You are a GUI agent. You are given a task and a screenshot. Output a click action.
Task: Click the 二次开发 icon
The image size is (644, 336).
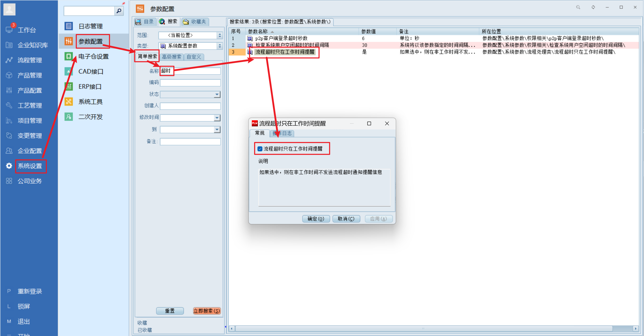click(x=69, y=117)
